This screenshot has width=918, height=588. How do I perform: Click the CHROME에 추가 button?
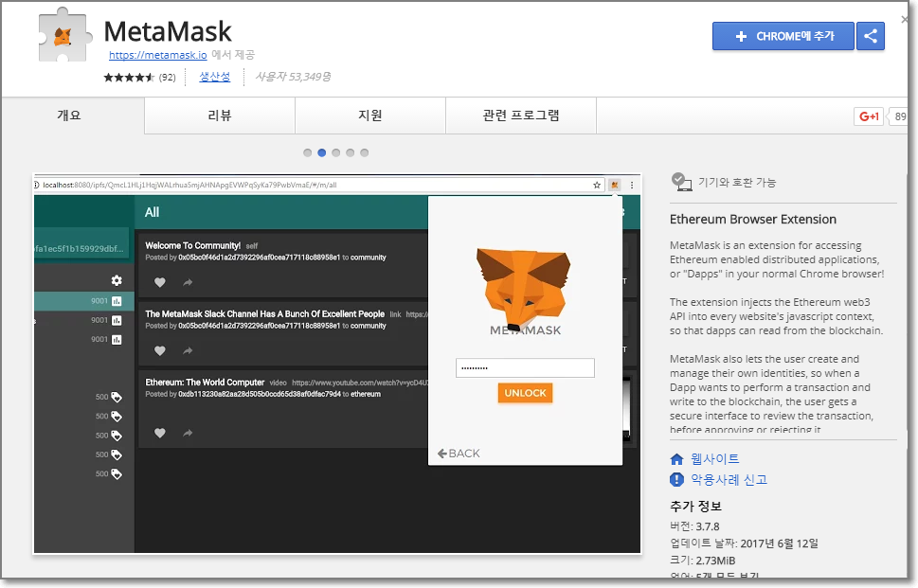[783, 36]
